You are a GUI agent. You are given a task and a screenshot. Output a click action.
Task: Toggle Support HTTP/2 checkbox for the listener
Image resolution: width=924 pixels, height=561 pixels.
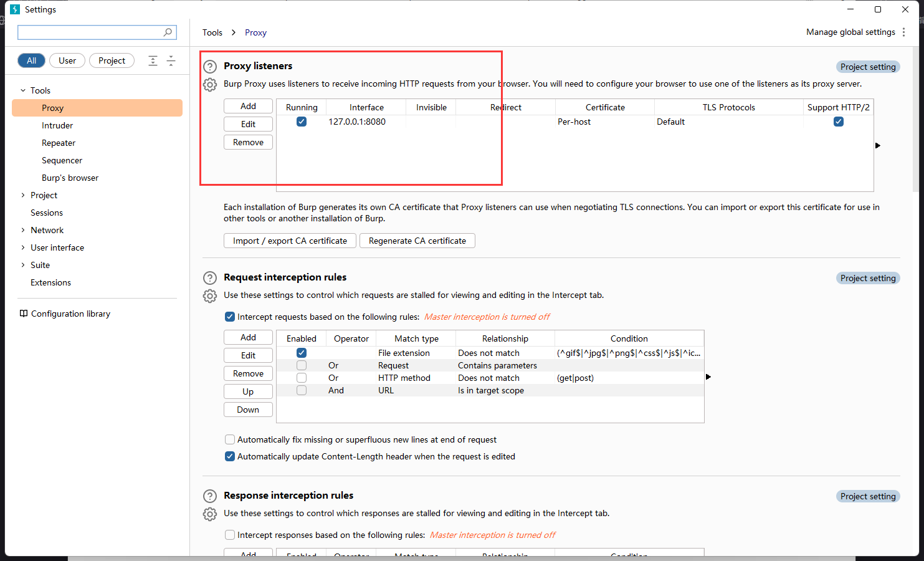pyautogui.click(x=839, y=122)
